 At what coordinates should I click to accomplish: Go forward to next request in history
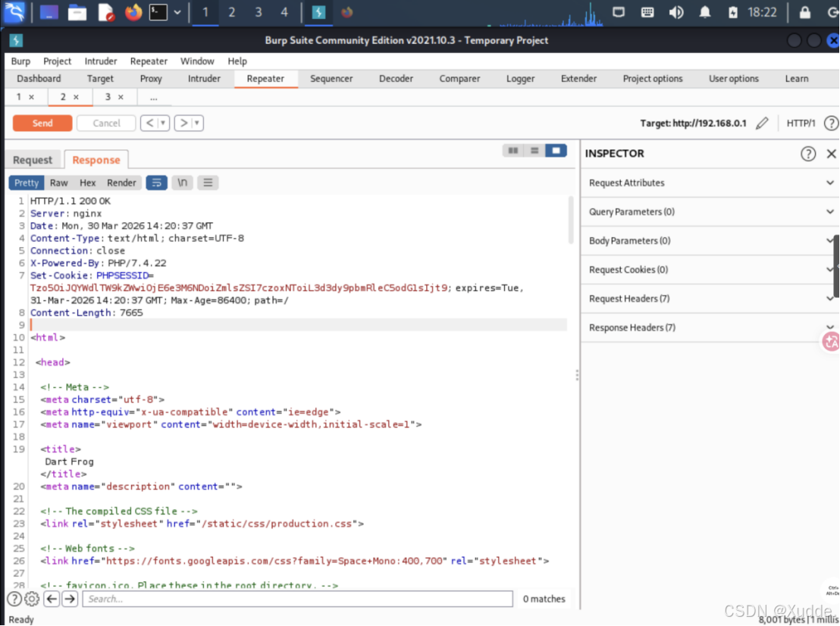pyautogui.click(x=183, y=124)
